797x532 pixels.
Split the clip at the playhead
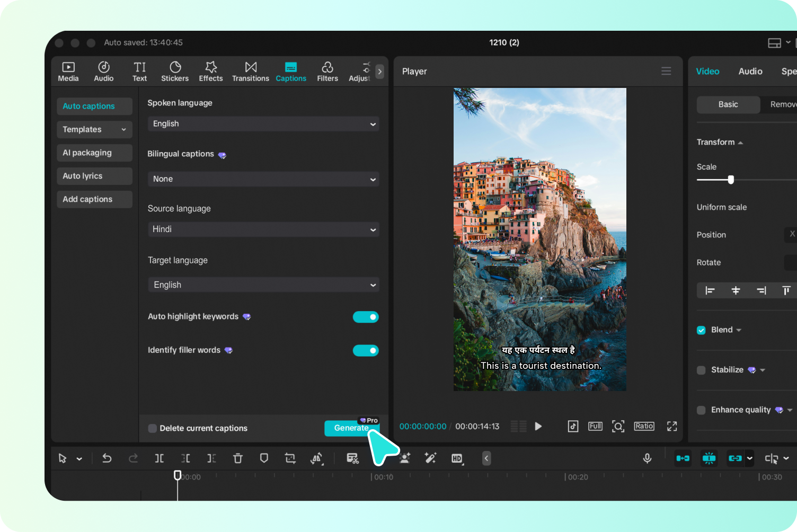click(x=159, y=458)
